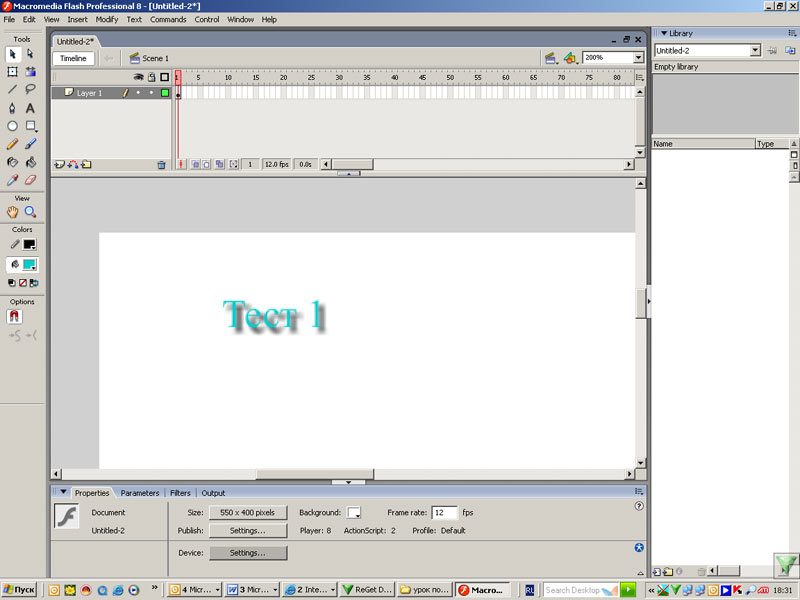Choose the Zoom magnifier tool
This screenshot has height=600, width=800.
pyautogui.click(x=30, y=212)
